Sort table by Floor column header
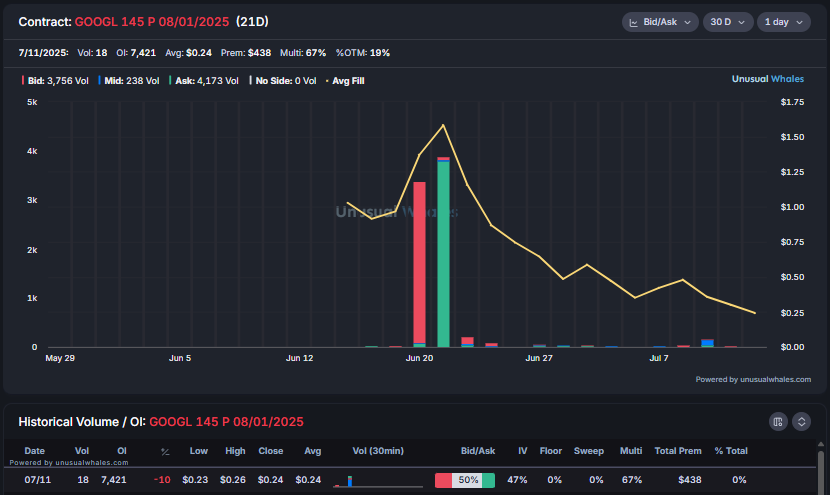Screen dimensions: 830x495 (x=551, y=451)
